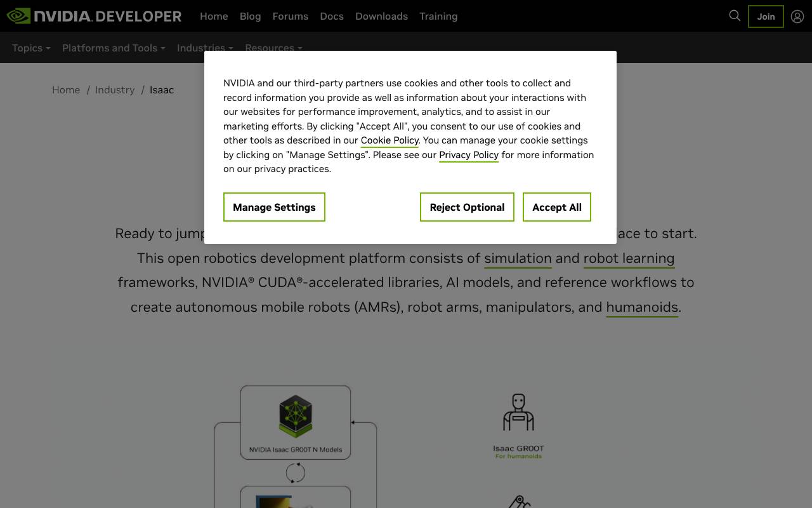
Task: Open the Downloads menu item
Action: (x=381, y=17)
